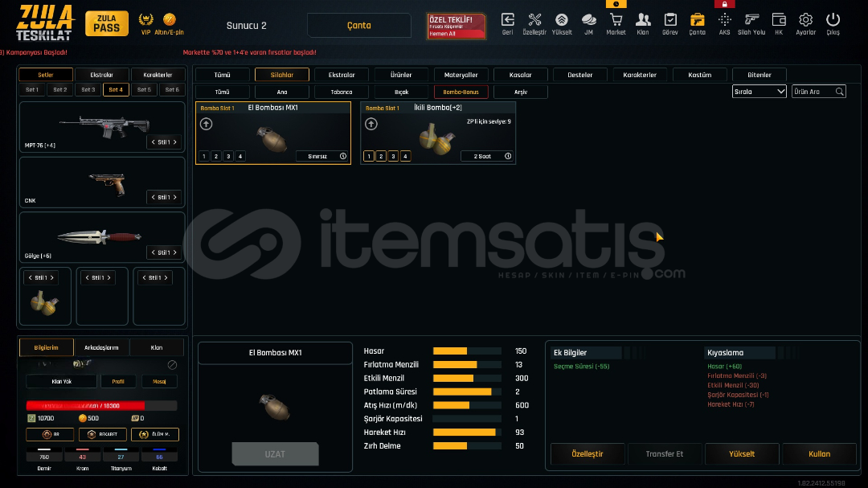This screenshot has height=488, width=868.
Task: Click the Geri back icon
Action: 507,20
